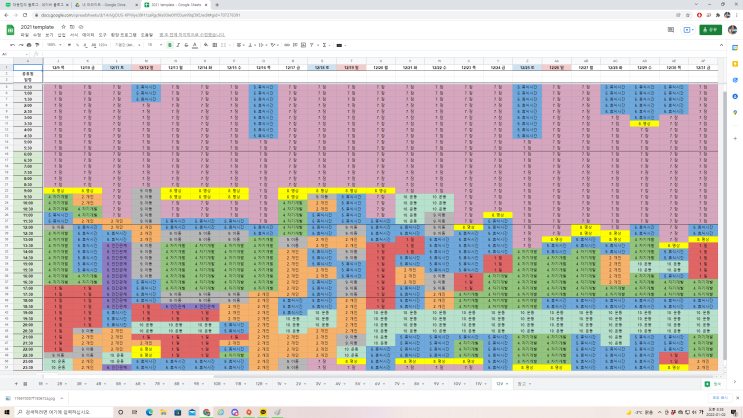The height and width of the screenshot is (418, 743).
Task: Select the paint format roller icon
Action: coord(37,45)
